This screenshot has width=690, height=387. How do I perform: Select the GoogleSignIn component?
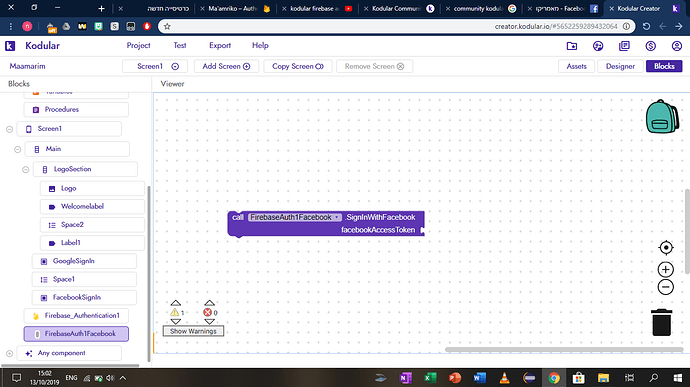[84, 261]
